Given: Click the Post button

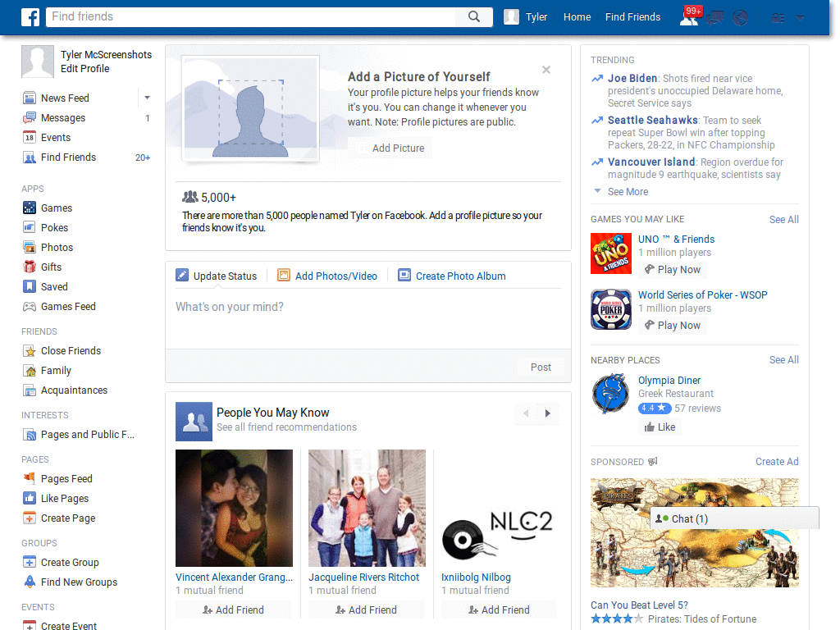Looking at the screenshot, I should pyautogui.click(x=541, y=367).
